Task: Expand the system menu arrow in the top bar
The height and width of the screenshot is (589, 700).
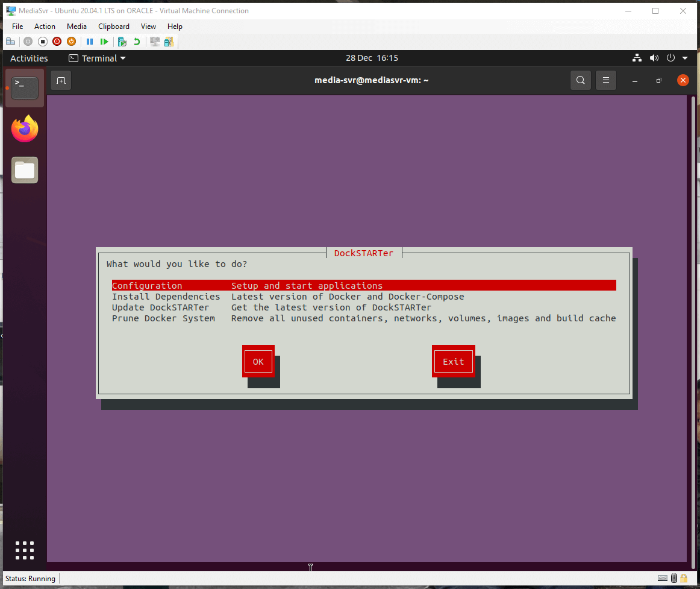Action: [685, 58]
